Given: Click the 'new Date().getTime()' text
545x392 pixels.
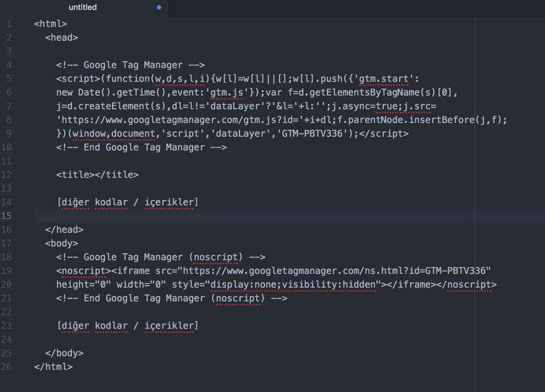Looking at the screenshot, I should 111,93.
